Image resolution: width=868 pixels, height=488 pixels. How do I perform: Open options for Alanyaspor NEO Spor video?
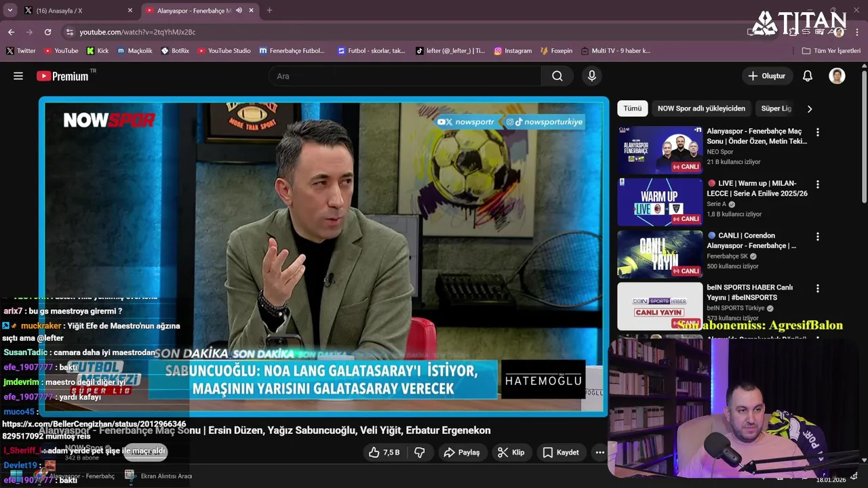coord(817,132)
